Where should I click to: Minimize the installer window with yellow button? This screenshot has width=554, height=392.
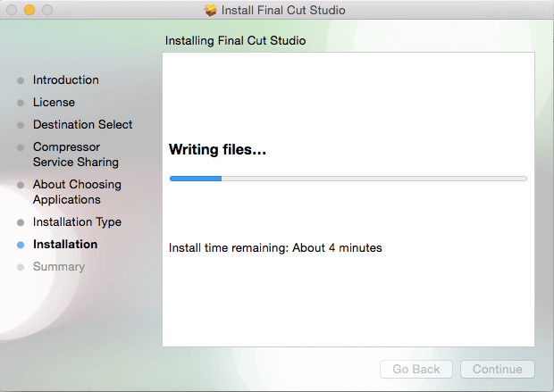click(x=29, y=11)
